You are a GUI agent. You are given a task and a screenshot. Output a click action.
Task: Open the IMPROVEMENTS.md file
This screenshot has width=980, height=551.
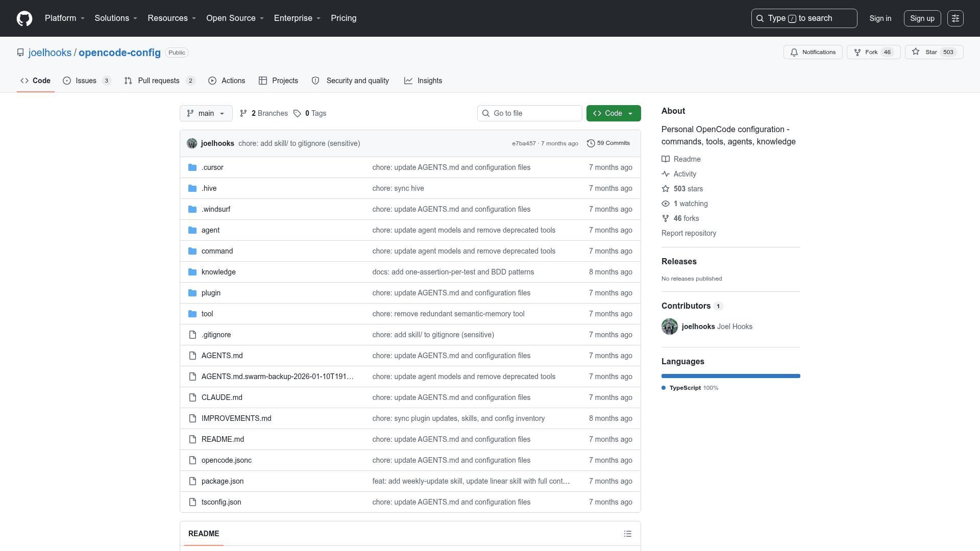236,418
